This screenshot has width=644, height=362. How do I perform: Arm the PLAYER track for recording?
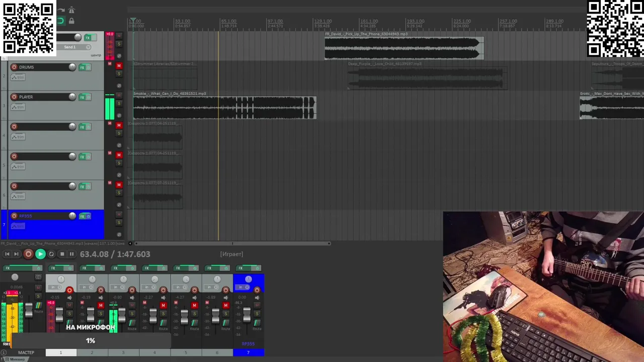(14, 97)
